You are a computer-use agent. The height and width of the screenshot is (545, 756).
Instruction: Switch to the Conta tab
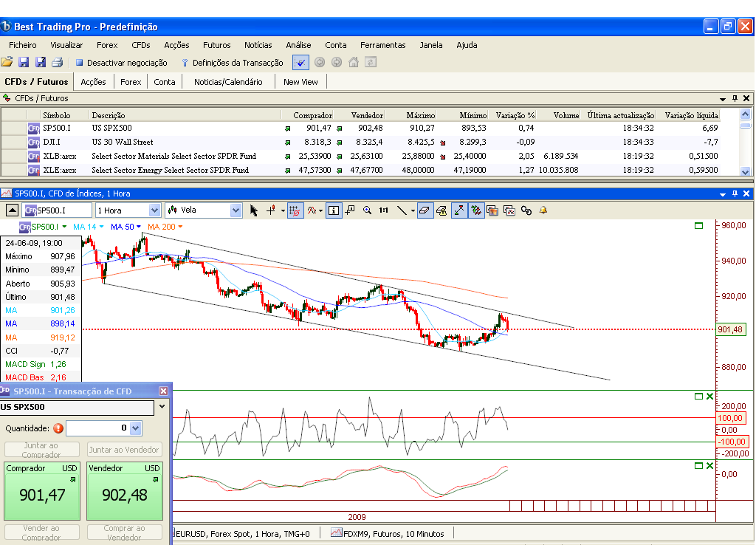(x=165, y=82)
